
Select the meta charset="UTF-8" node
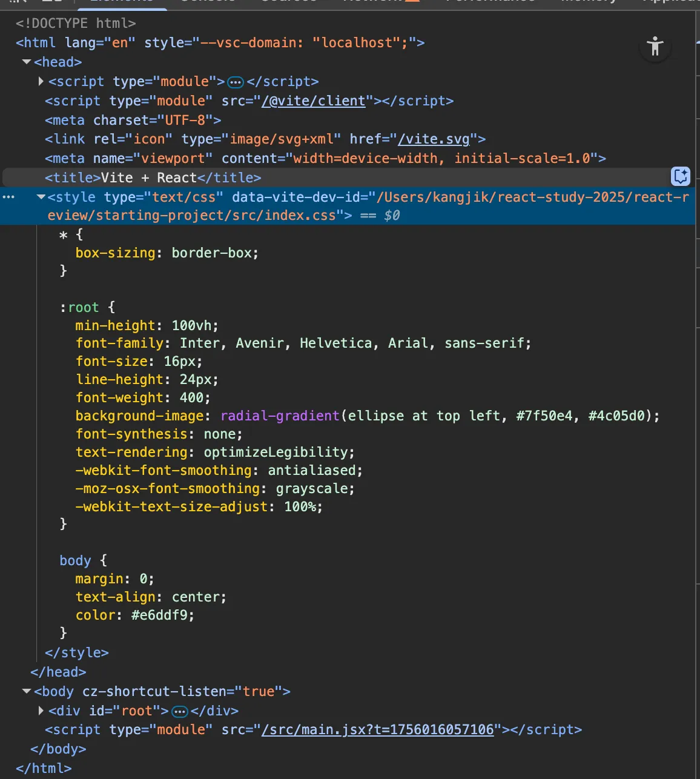pyautogui.click(x=133, y=120)
